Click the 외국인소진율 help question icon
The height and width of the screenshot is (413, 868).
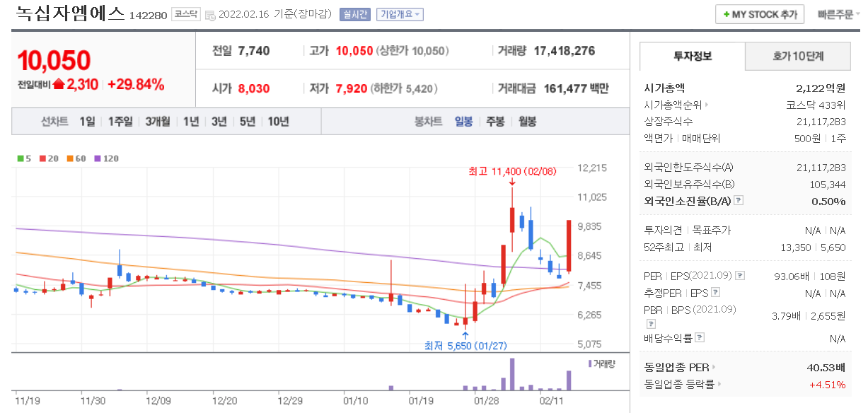[x=739, y=201]
